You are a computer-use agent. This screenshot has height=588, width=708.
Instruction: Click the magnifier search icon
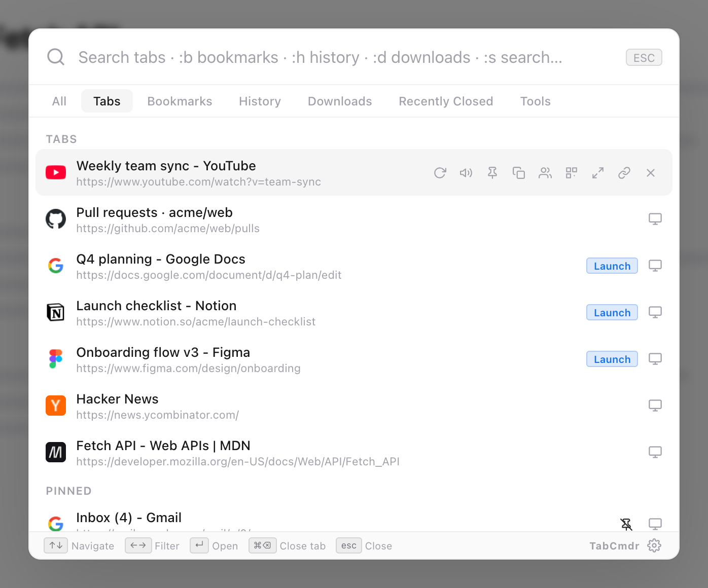(x=56, y=57)
